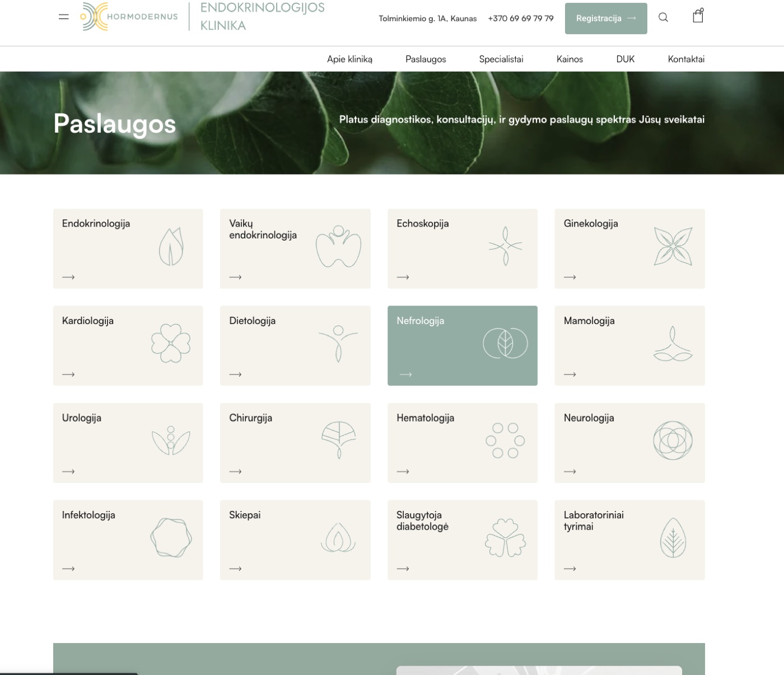Select Kainos from the top menu
Image resolution: width=784 pixels, height=675 pixels.
(570, 59)
